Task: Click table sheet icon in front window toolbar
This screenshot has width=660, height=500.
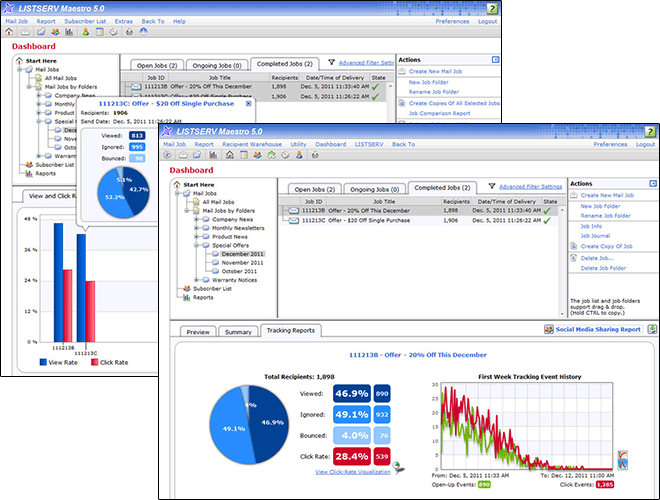Action: (x=244, y=155)
